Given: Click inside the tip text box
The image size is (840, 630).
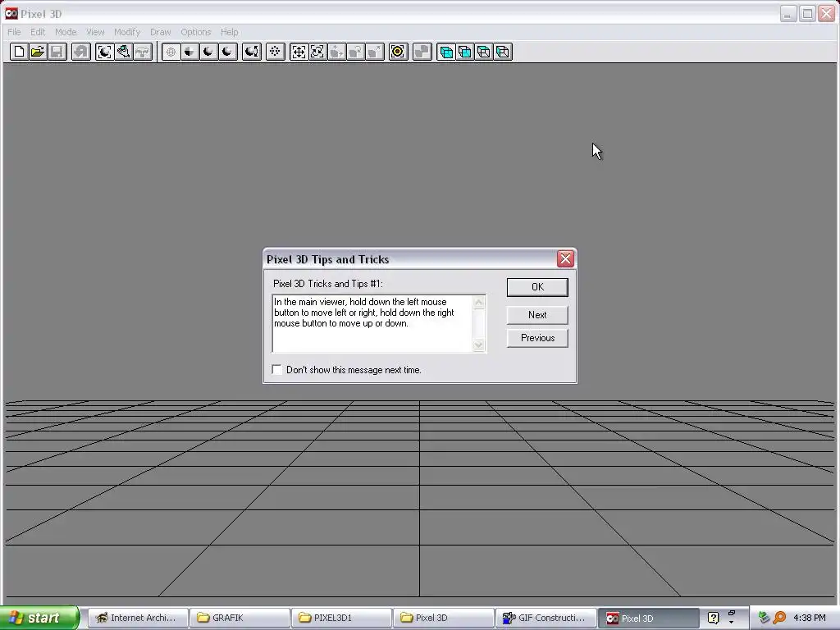Looking at the screenshot, I should click(x=373, y=323).
